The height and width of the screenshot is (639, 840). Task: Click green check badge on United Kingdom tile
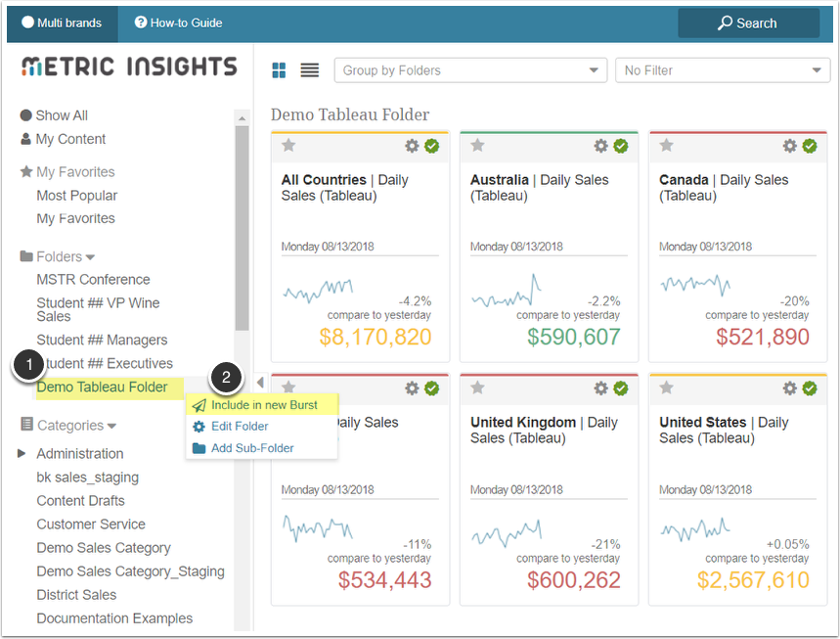click(621, 388)
